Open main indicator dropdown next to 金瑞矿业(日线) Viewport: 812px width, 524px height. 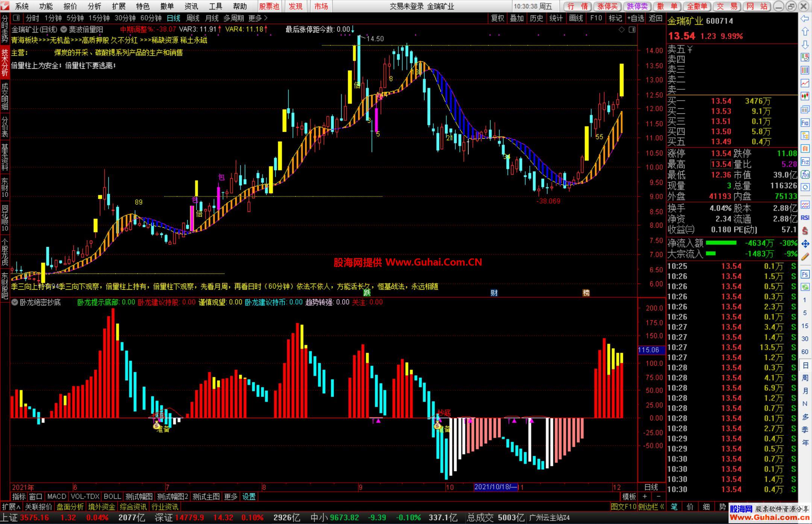coord(64,29)
